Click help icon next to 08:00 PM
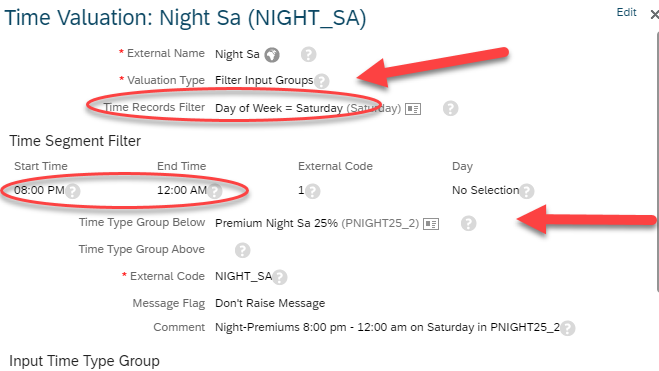 [72, 191]
